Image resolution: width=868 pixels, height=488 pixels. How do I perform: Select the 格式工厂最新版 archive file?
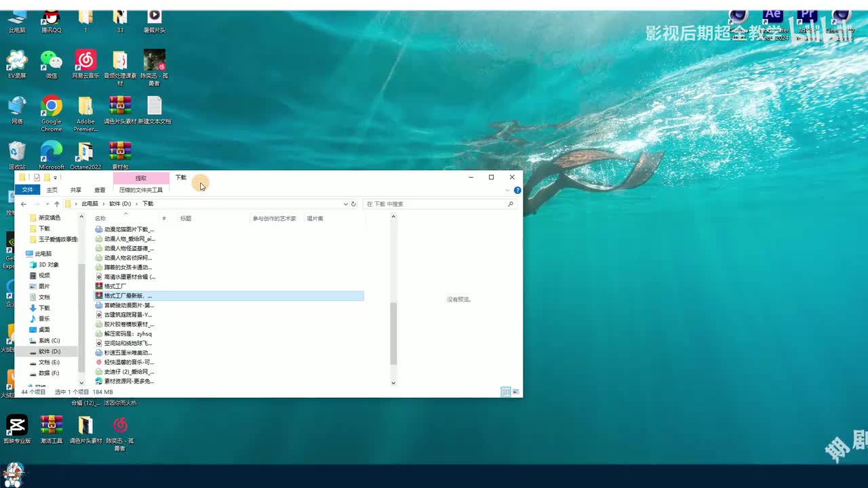point(229,296)
